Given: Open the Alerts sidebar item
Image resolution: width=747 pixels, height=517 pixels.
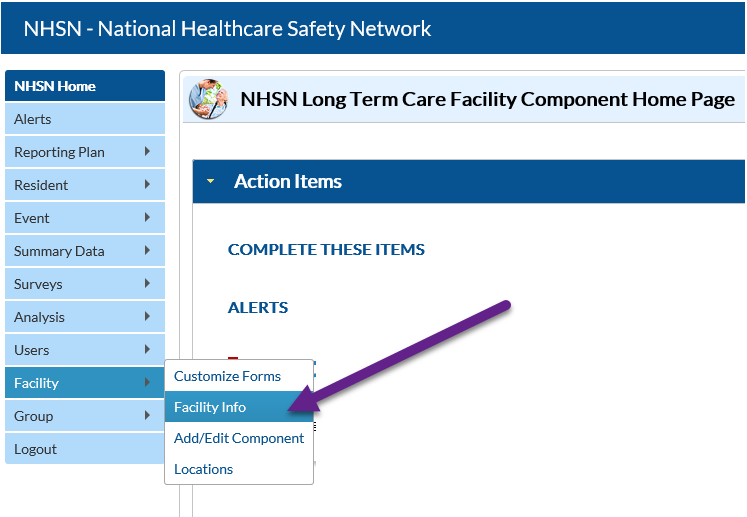Looking at the screenshot, I should point(33,119).
